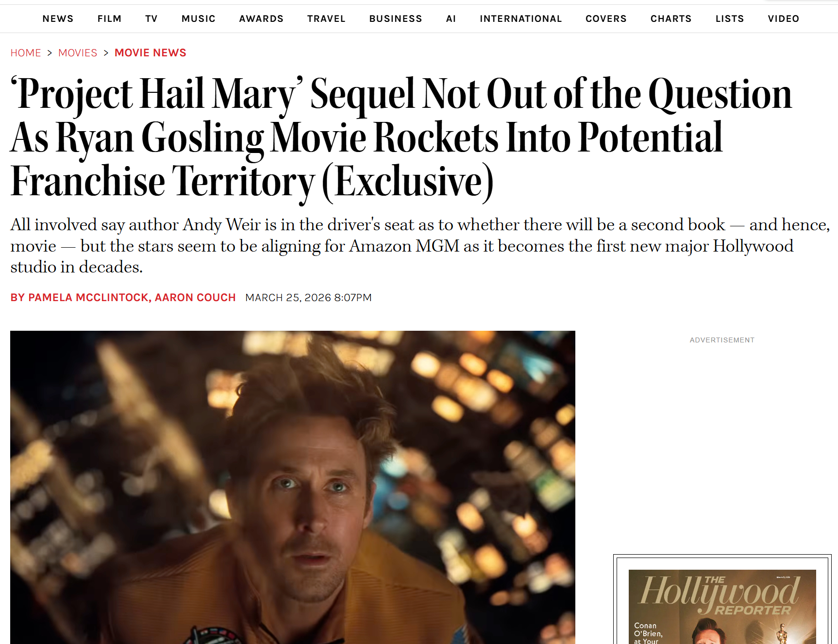Click the MOVIES breadcrumb link
The width and height of the screenshot is (838, 644).
pyautogui.click(x=78, y=53)
